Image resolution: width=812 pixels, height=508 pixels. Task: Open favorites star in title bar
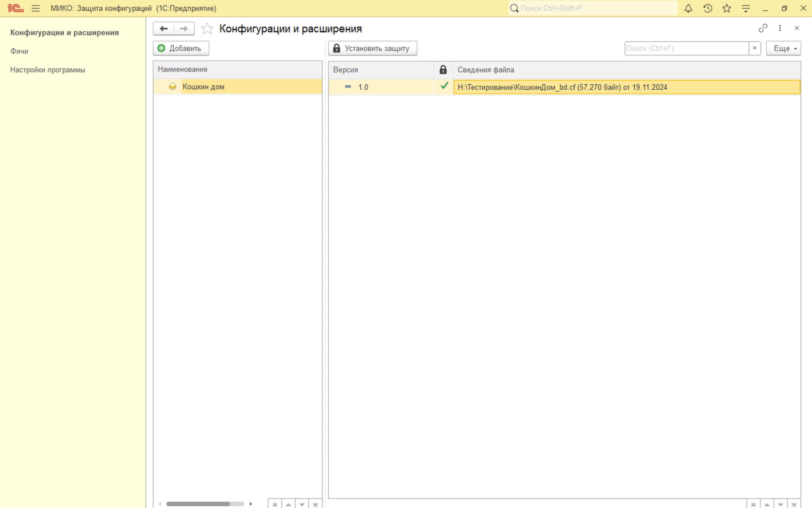(x=727, y=8)
